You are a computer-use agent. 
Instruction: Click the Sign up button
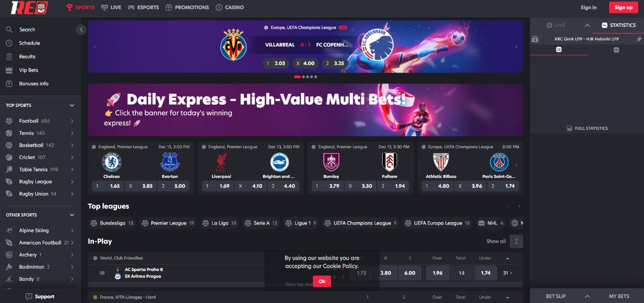pyautogui.click(x=623, y=8)
